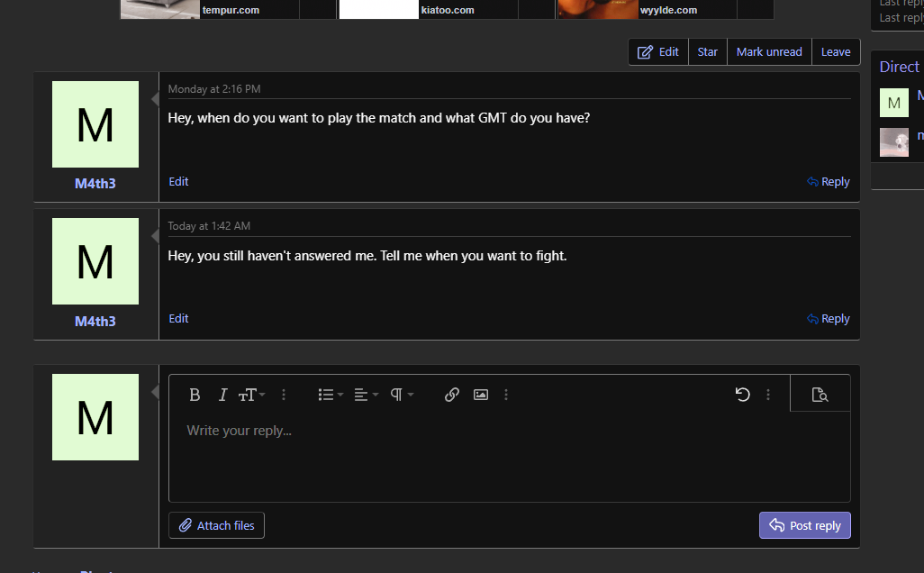Toggle italic formatting in reply editor
This screenshot has width=924, height=573.
222,395
